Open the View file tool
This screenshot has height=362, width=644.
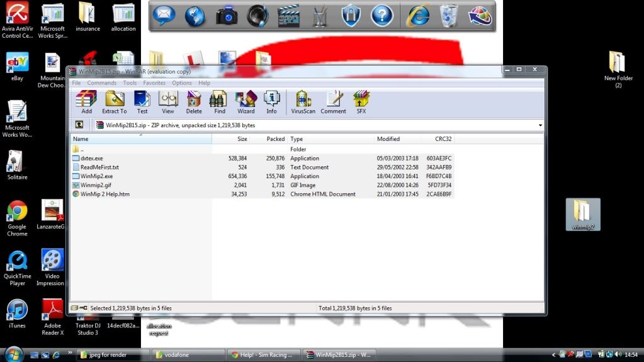pos(168,101)
